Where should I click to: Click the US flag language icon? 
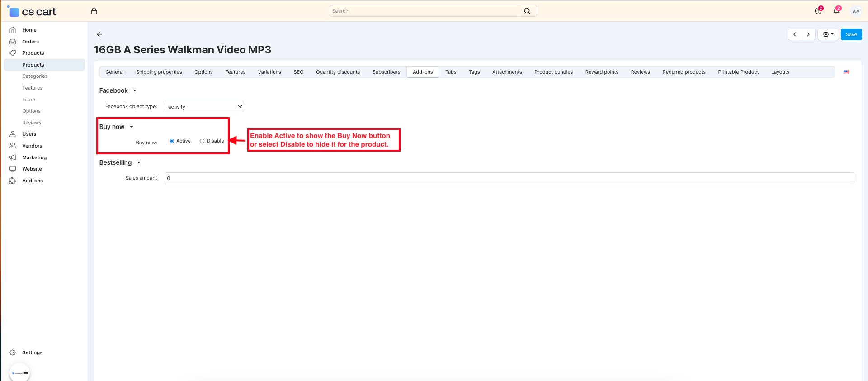click(846, 72)
